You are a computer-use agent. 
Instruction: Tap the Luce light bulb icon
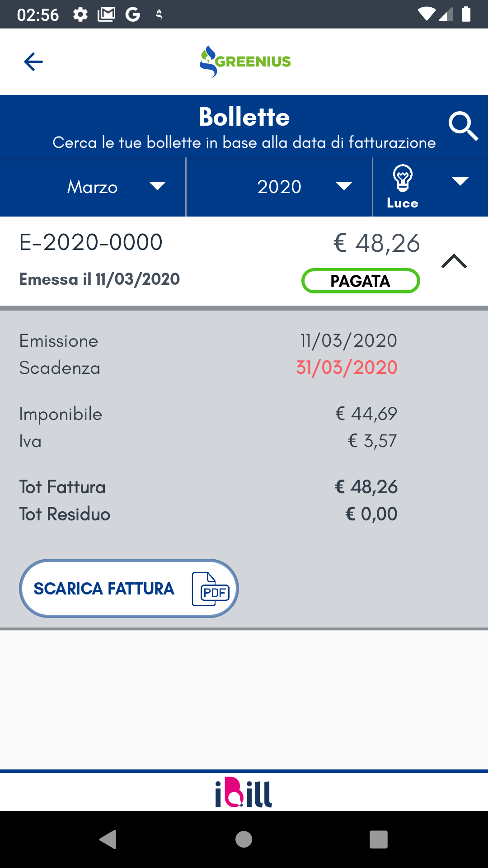tap(402, 179)
